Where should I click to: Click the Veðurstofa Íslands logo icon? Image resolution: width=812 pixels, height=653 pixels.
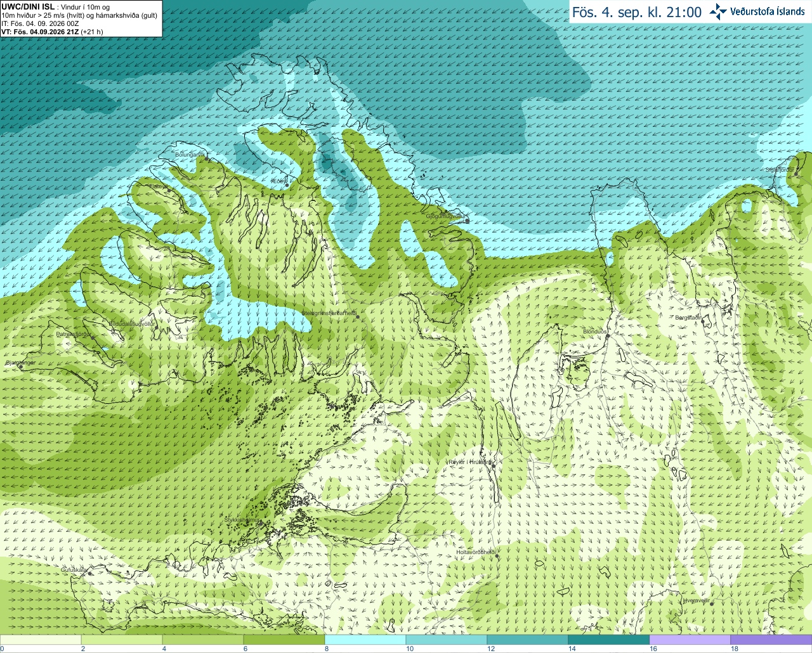coord(718,11)
